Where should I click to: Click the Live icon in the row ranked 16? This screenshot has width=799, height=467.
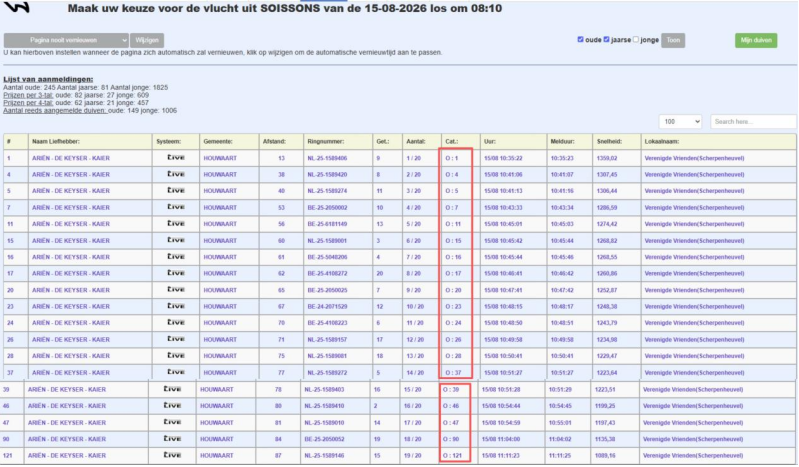[176, 256]
